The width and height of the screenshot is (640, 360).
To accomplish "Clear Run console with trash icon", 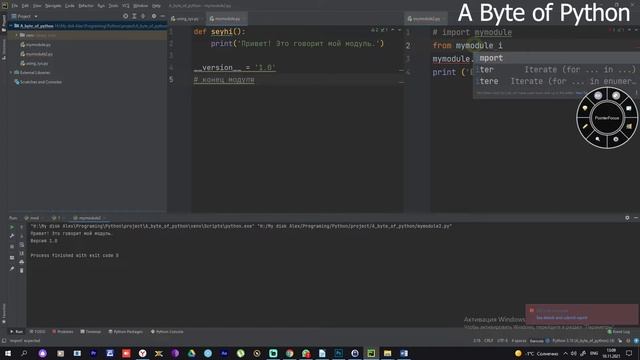I will (x=22, y=270).
